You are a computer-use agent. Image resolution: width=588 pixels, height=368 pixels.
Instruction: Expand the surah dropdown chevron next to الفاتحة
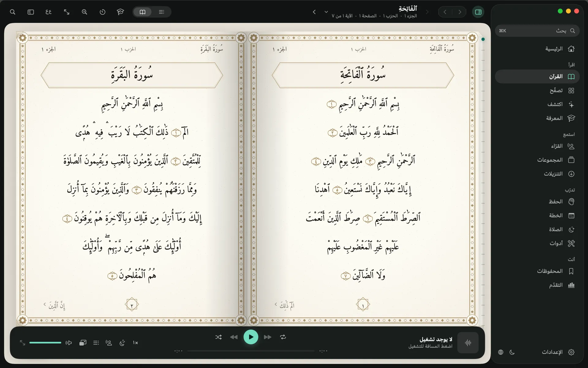(326, 12)
